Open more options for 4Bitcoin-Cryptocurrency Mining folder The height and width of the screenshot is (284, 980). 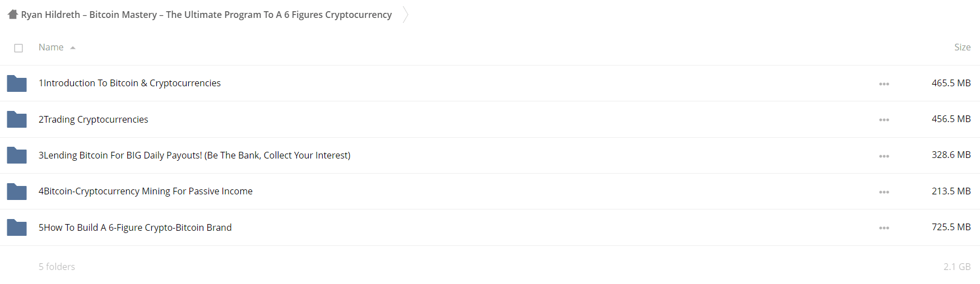(x=884, y=192)
